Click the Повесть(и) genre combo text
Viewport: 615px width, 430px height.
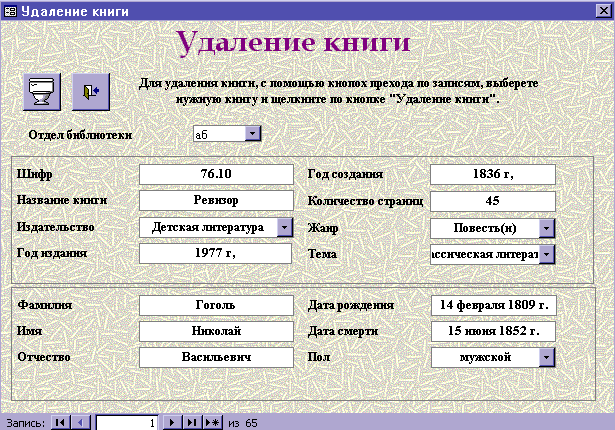(485, 228)
